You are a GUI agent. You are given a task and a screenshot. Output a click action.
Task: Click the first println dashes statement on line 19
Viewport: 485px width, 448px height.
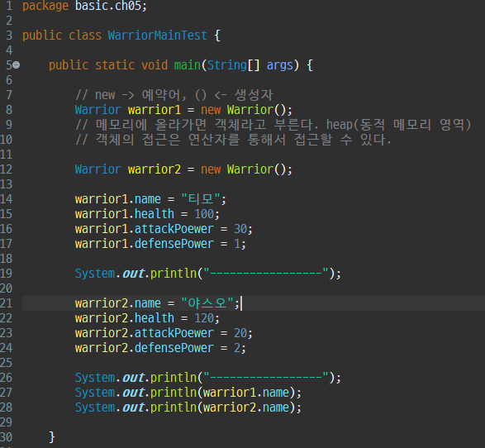point(208,274)
